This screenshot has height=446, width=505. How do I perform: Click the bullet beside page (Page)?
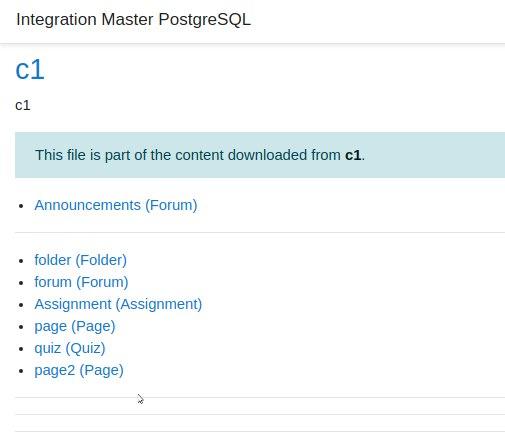coord(21,327)
